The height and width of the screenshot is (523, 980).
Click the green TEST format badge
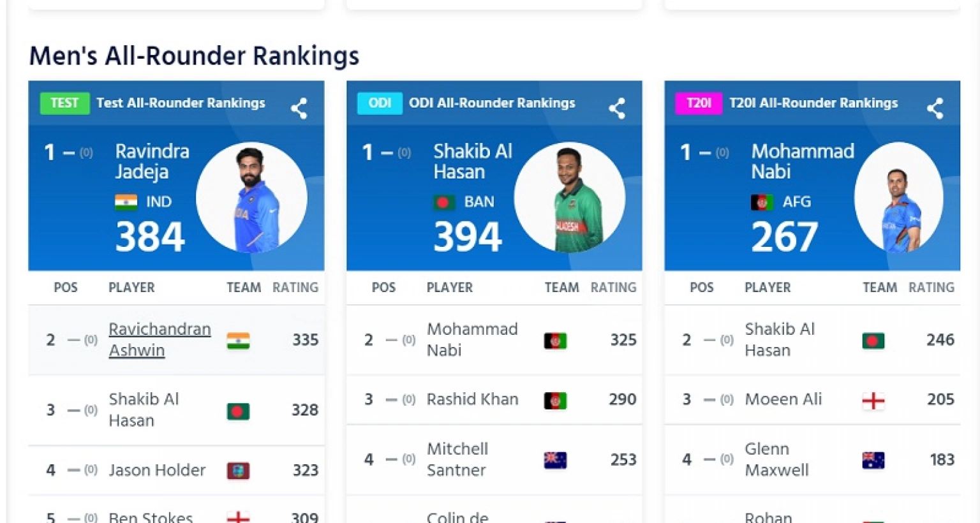click(64, 103)
